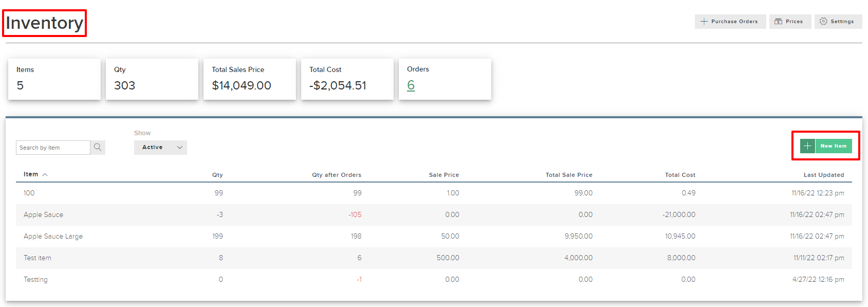Click the Prices button icon
This screenshot has width=868, height=307.
[x=778, y=22]
